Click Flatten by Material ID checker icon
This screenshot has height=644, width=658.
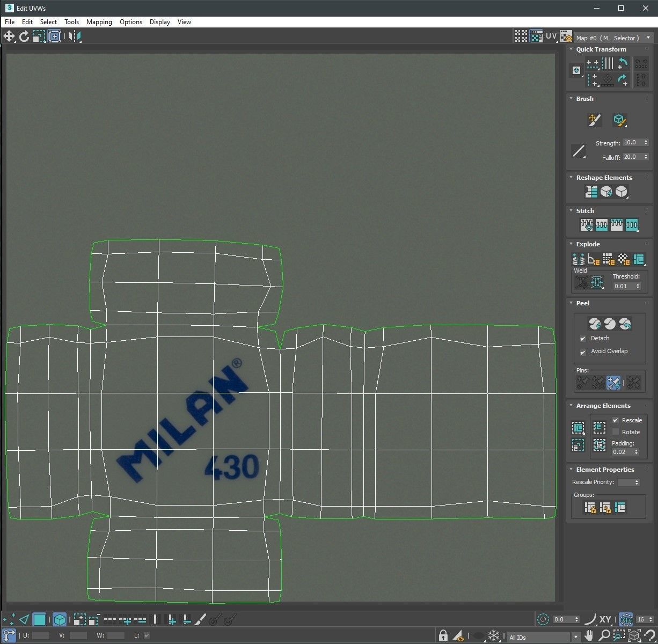click(x=623, y=260)
